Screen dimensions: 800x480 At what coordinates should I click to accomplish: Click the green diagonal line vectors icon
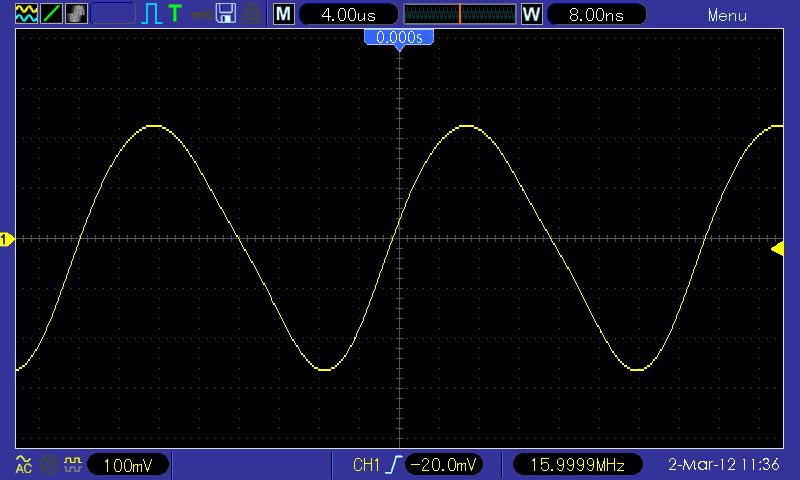[x=52, y=14]
